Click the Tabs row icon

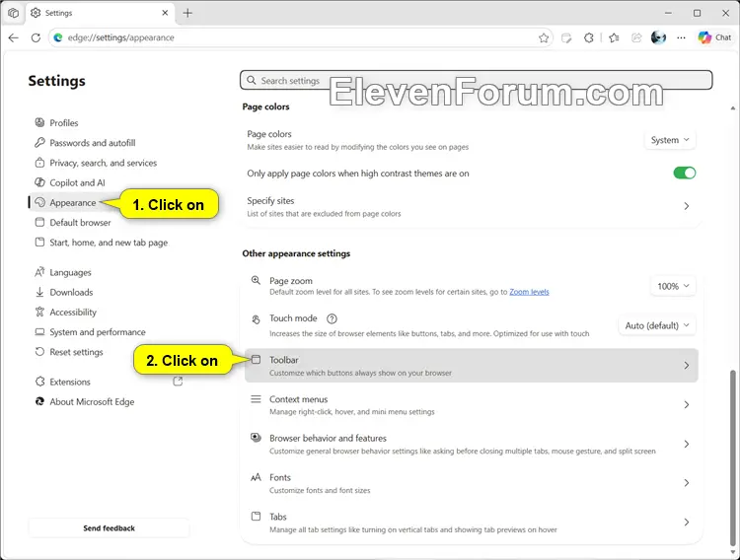pos(256,516)
